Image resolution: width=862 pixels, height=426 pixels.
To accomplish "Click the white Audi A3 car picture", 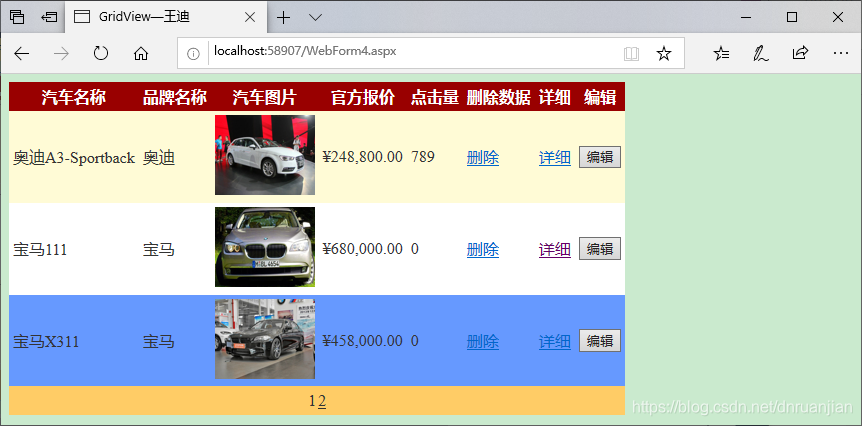I will point(264,155).
